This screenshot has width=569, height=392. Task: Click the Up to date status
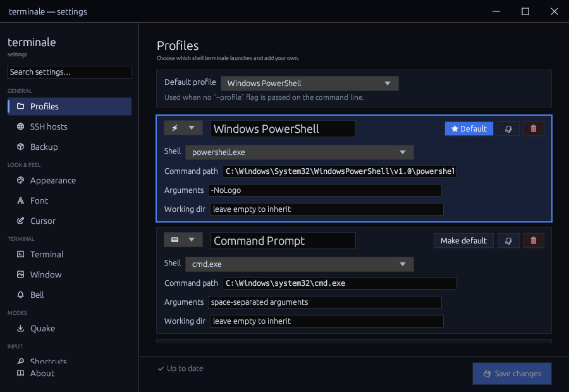point(180,369)
